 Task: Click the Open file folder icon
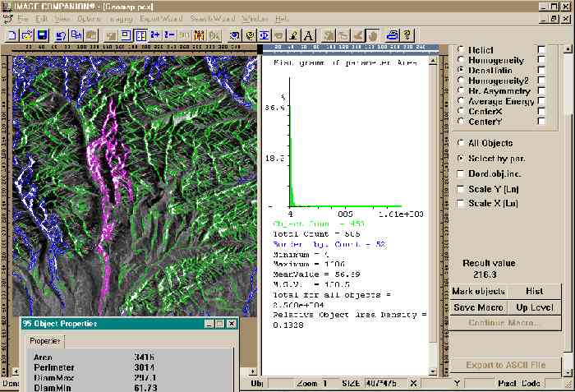click(26, 35)
